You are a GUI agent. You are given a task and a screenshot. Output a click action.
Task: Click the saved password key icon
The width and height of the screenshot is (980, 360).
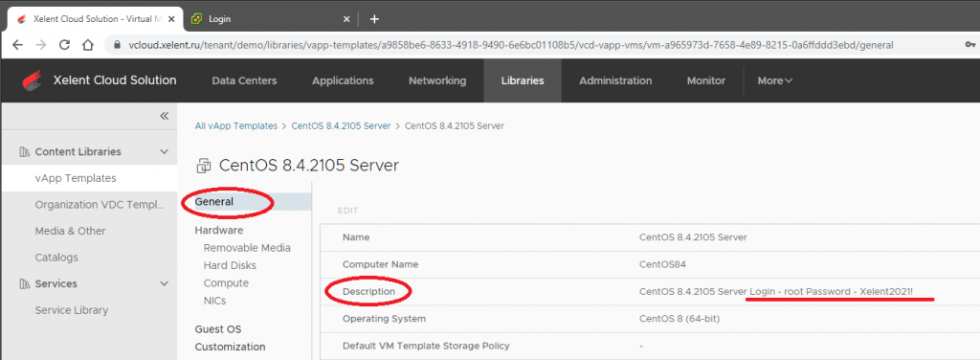[970, 45]
